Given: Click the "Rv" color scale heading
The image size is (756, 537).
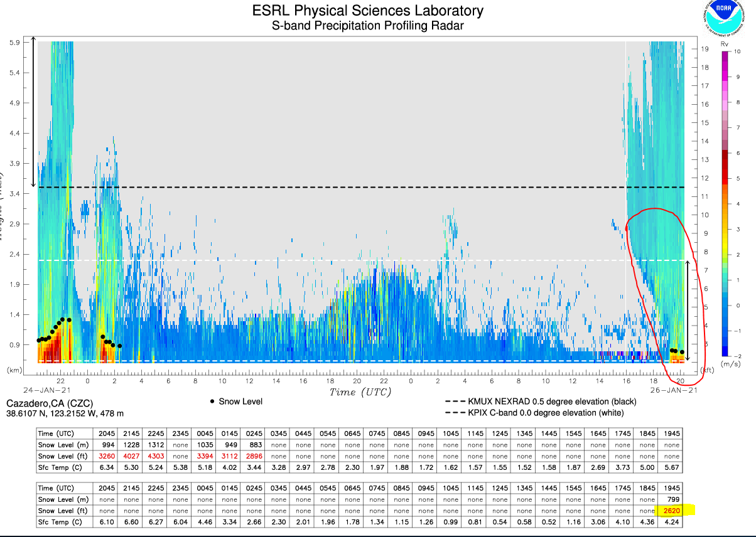Looking at the screenshot, I should click(x=724, y=45).
